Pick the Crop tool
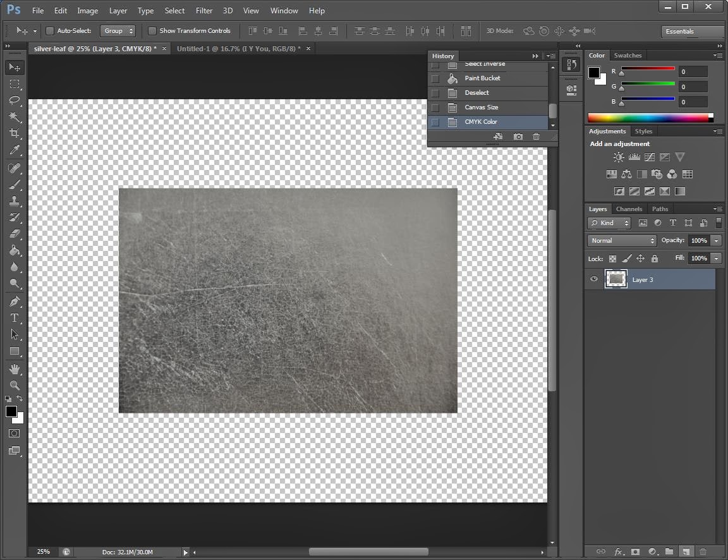Image resolution: width=728 pixels, height=560 pixels. coord(15,133)
